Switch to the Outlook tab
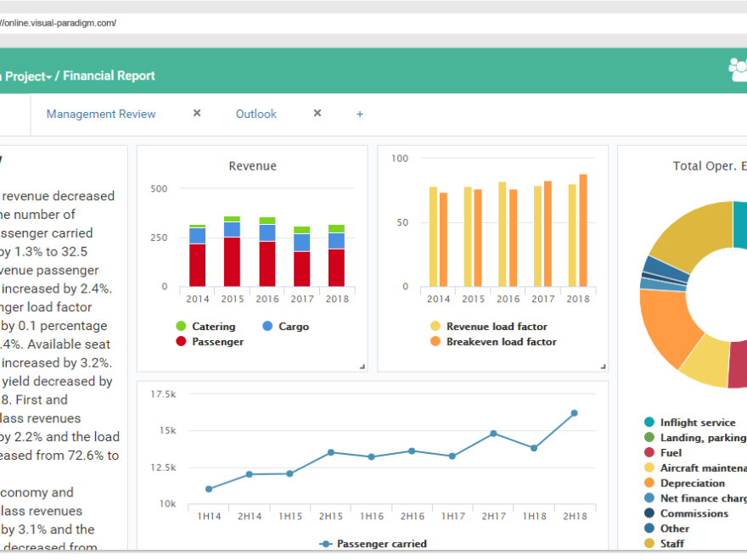 (x=256, y=114)
